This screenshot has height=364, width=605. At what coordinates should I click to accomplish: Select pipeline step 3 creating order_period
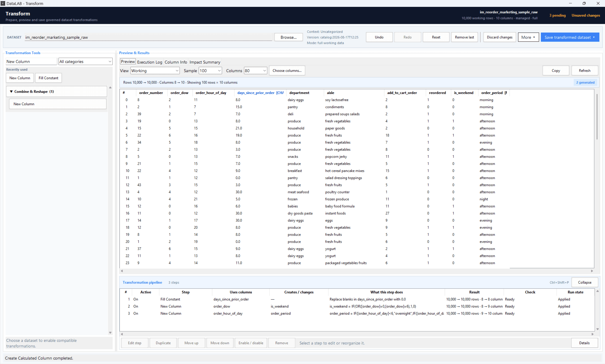[x=357, y=313]
